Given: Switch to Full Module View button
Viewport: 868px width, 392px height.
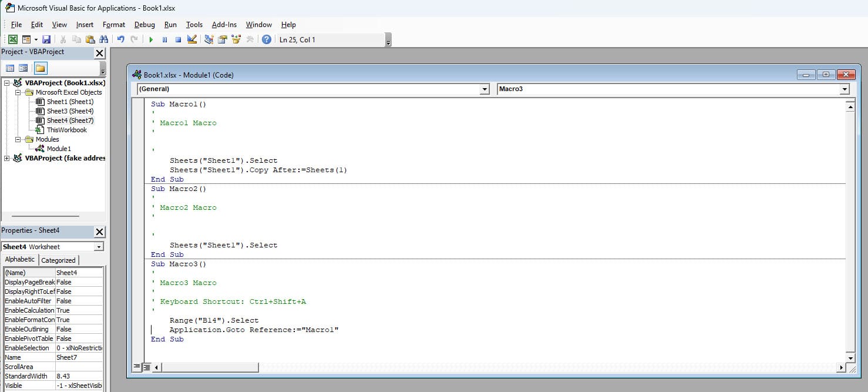Looking at the screenshot, I should (147, 367).
